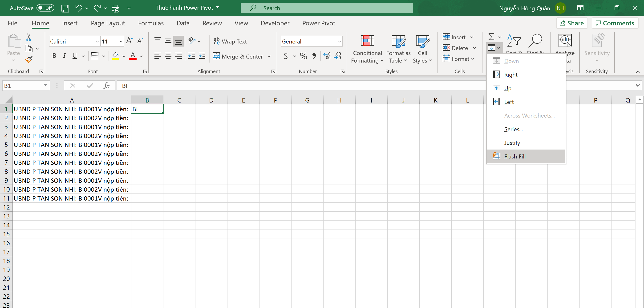Choose Flash Fill from the Fill menu
The image size is (644, 308).
coord(515,157)
